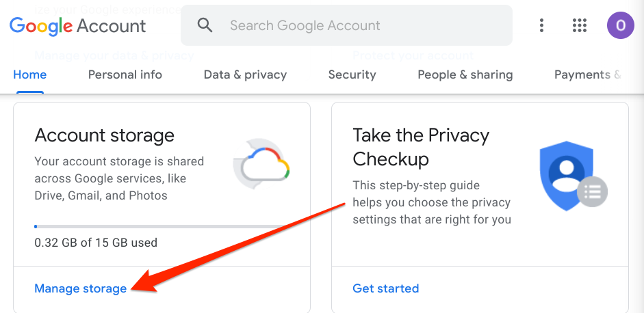Click the Account storage heading

point(104,135)
